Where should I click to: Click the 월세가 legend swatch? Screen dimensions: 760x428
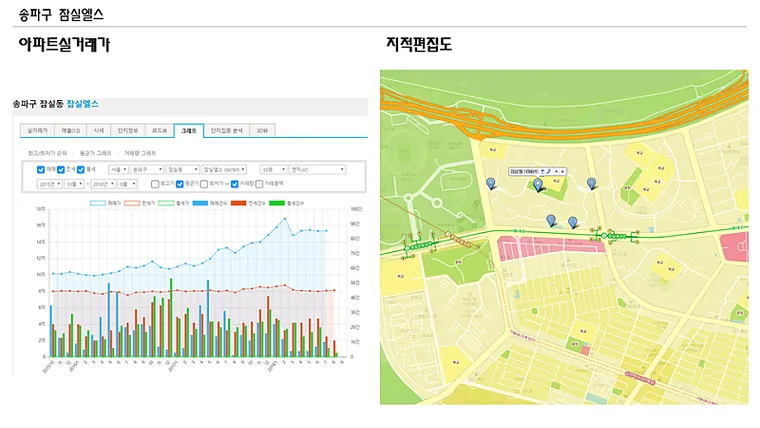click(x=166, y=204)
